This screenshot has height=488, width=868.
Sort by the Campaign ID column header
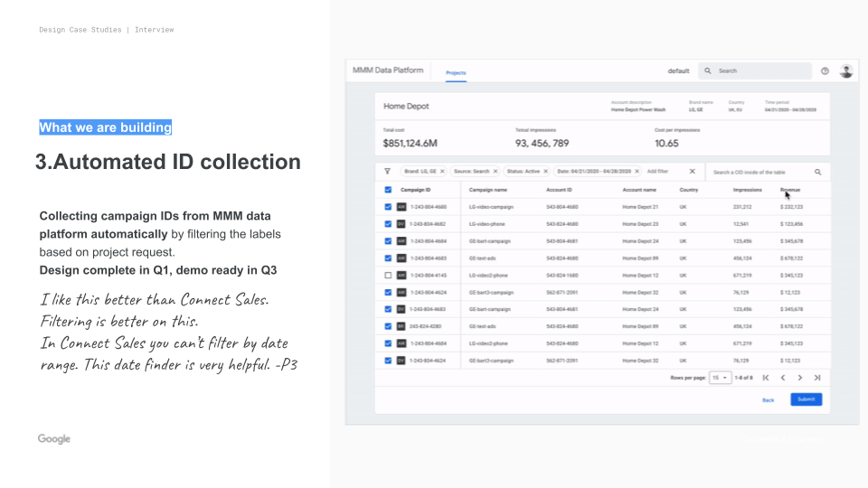pyautogui.click(x=415, y=190)
